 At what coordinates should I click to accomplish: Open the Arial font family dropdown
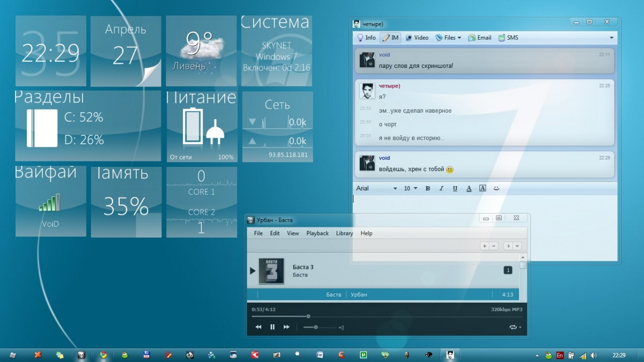point(376,189)
